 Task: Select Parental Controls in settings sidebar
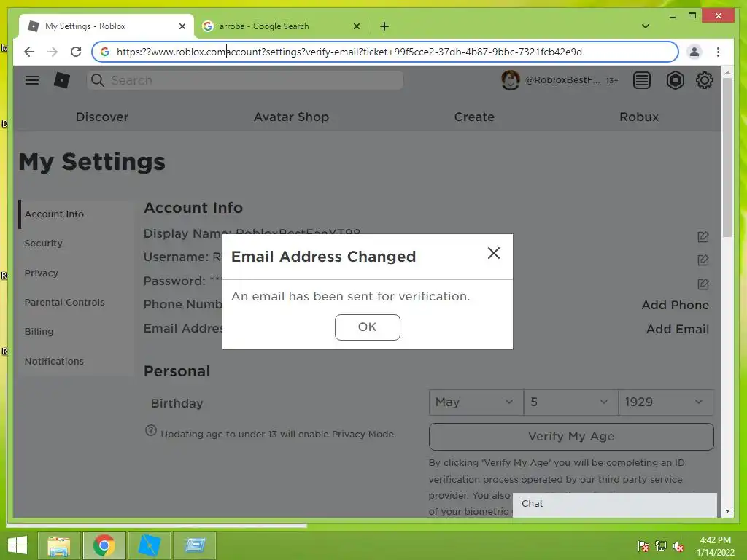pos(76,303)
